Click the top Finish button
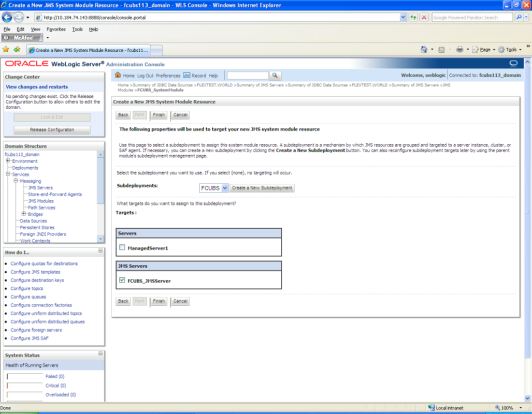The width and height of the screenshot is (532, 414). [x=159, y=114]
